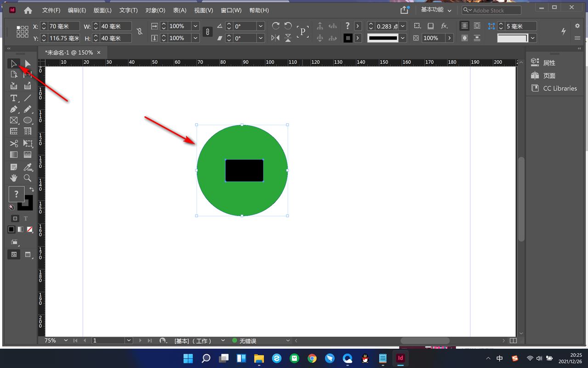Click the flip horizontal icon

(x=276, y=38)
